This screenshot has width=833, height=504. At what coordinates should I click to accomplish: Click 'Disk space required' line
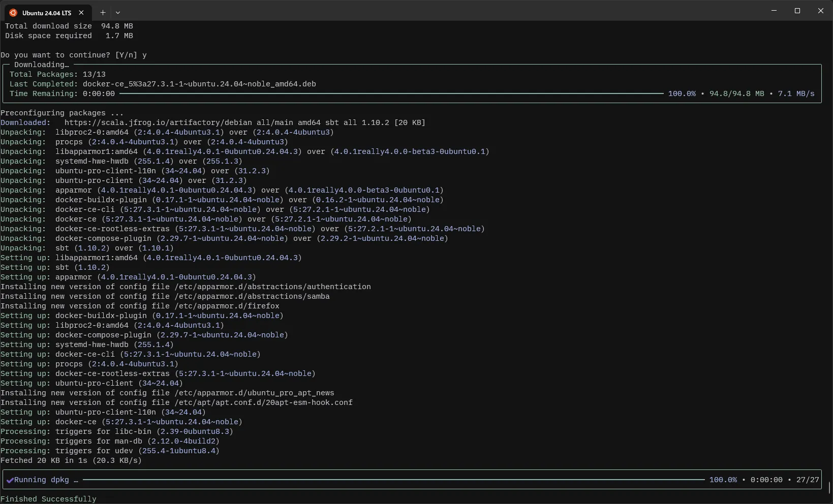(x=69, y=36)
